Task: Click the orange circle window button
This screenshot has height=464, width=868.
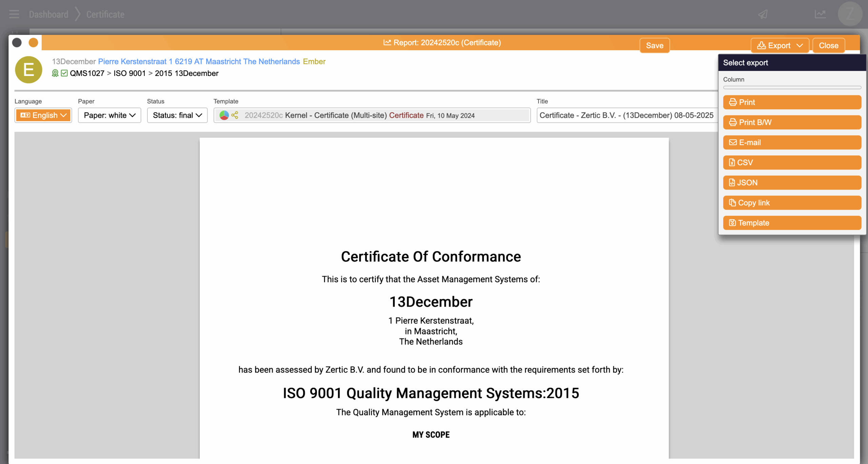Action: tap(33, 43)
